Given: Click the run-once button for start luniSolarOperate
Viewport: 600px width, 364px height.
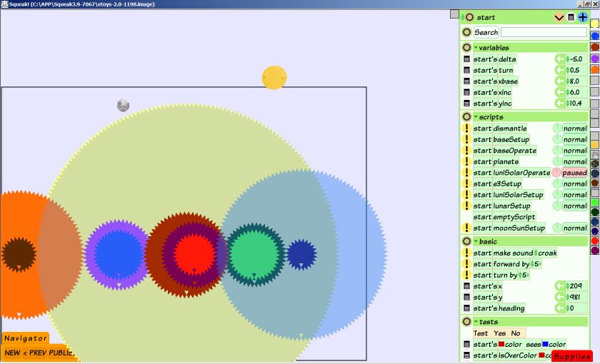Looking at the screenshot, I should click(466, 173).
